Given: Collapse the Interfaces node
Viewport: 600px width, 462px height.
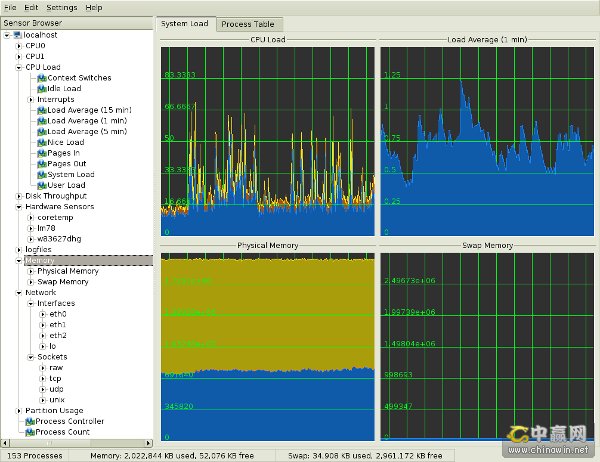Looking at the screenshot, I should pyautogui.click(x=31, y=303).
